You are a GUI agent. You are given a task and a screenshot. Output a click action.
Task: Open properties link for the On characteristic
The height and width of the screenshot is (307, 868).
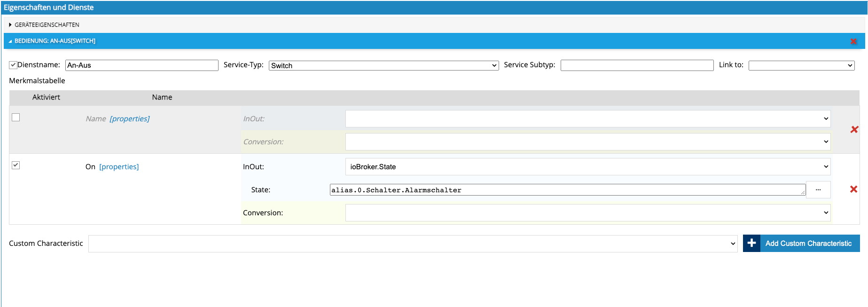coord(119,167)
